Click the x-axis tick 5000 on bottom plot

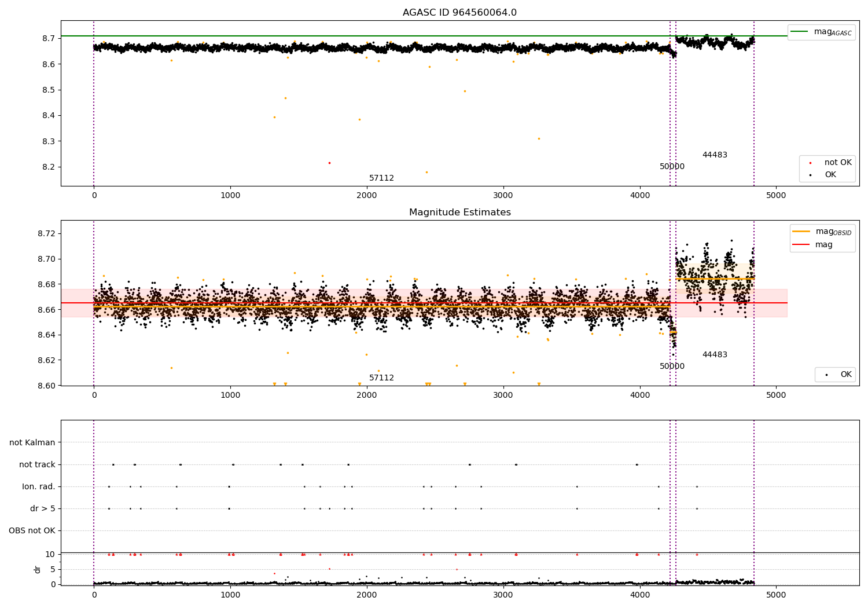click(x=776, y=594)
